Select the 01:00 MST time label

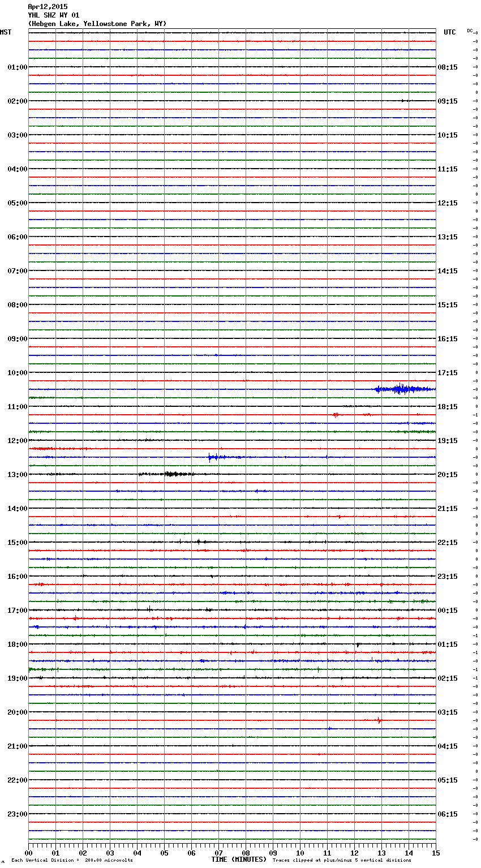[x=18, y=67]
